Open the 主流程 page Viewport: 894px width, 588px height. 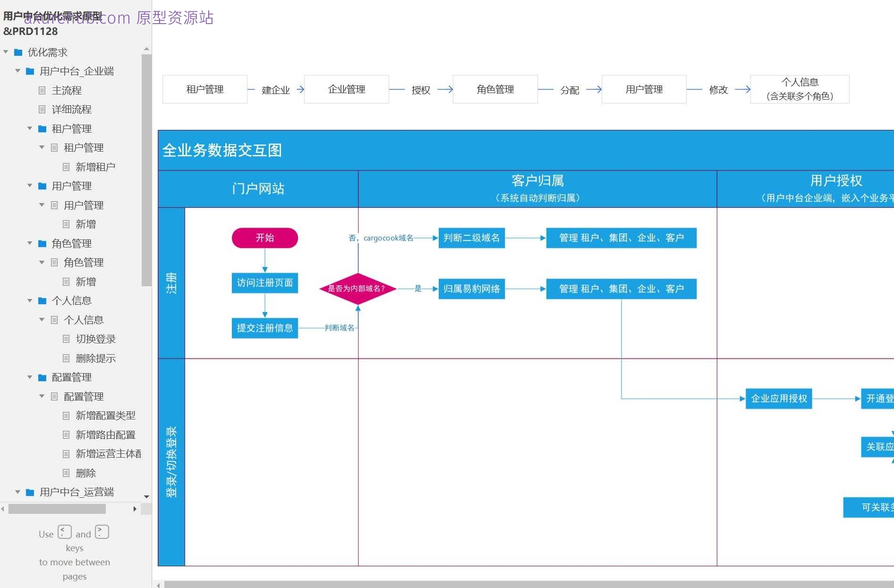pyautogui.click(x=67, y=90)
